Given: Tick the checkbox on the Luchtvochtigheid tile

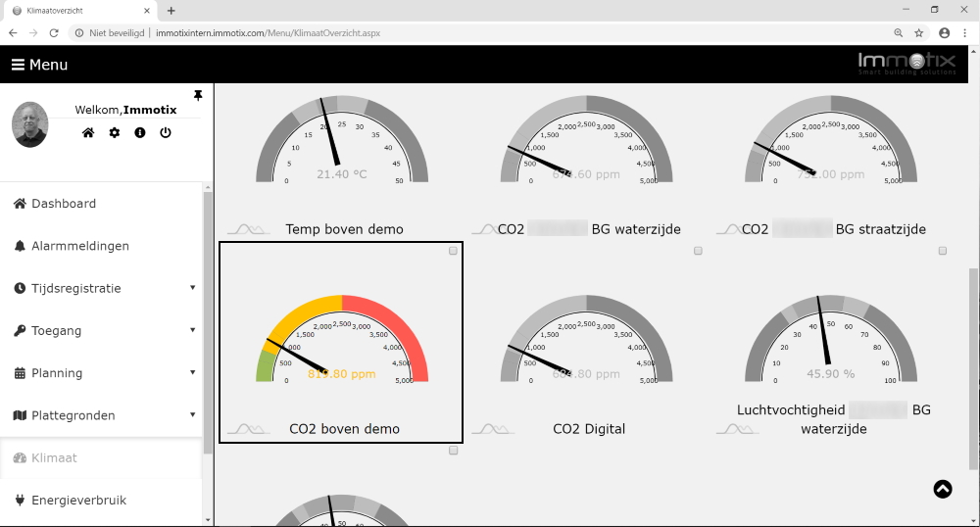Looking at the screenshot, I should [x=943, y=252].
